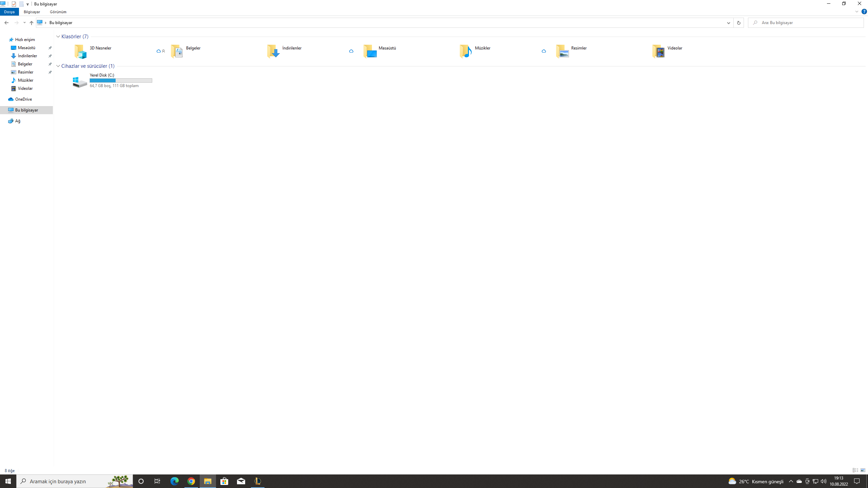Open OneDrive in navigation pane
The image size is (868, 488).
tap(23, 99)
